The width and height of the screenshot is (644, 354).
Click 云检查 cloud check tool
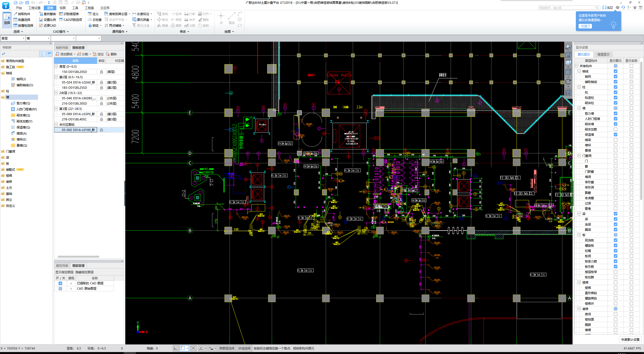pos(95,20)
